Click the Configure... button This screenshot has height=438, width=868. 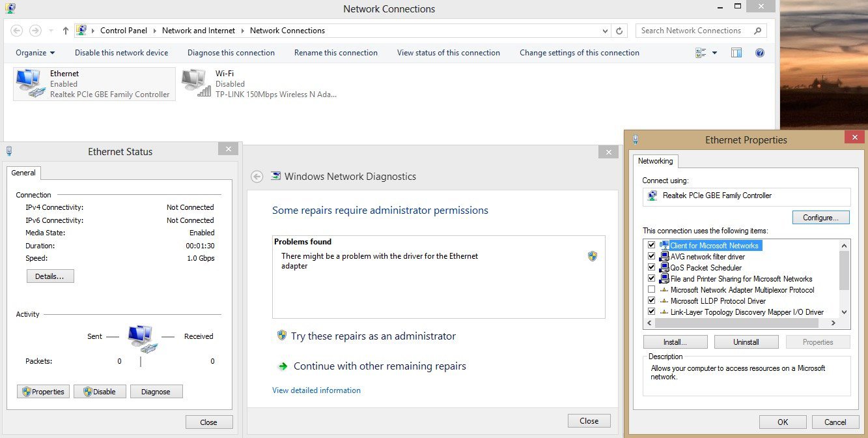tap(820, 218)
